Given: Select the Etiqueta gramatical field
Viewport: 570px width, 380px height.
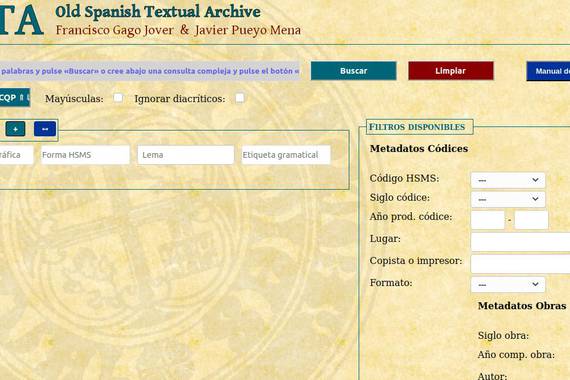Looking at the screenshot, I should point(286,155).
